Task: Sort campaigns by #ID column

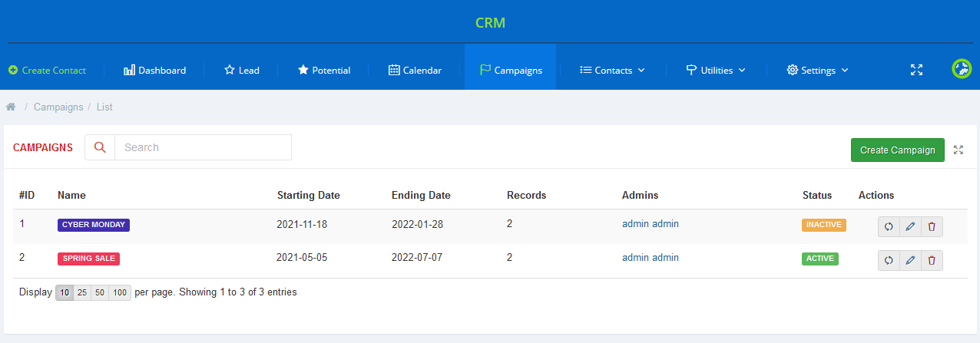Action: point(27,195)
